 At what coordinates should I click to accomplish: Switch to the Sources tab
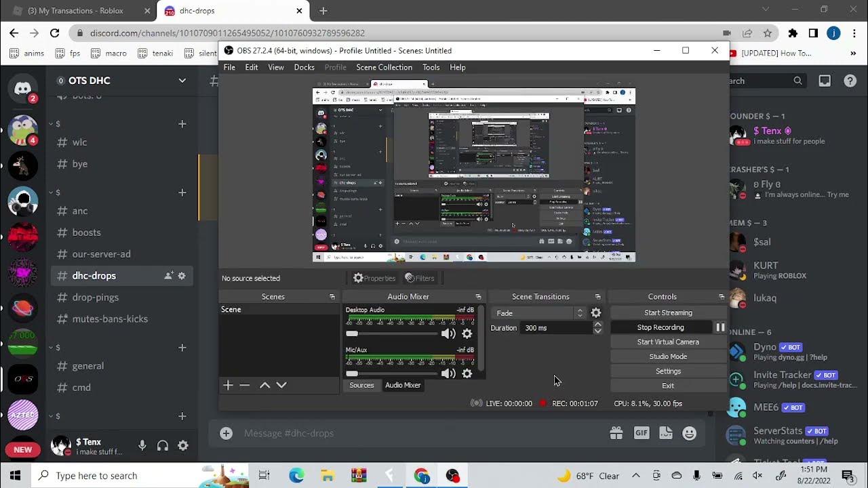point(361,385)
